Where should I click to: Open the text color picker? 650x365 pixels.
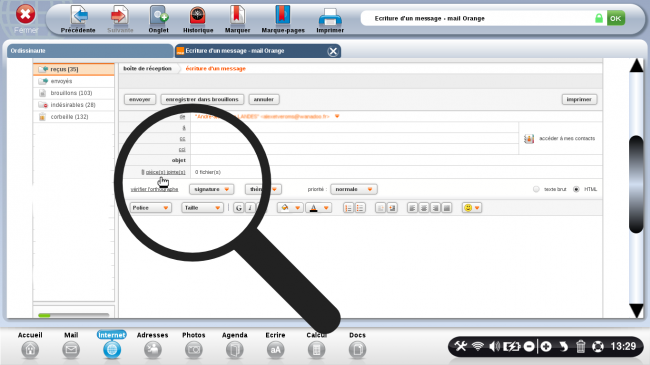click(x=318, y=208)
